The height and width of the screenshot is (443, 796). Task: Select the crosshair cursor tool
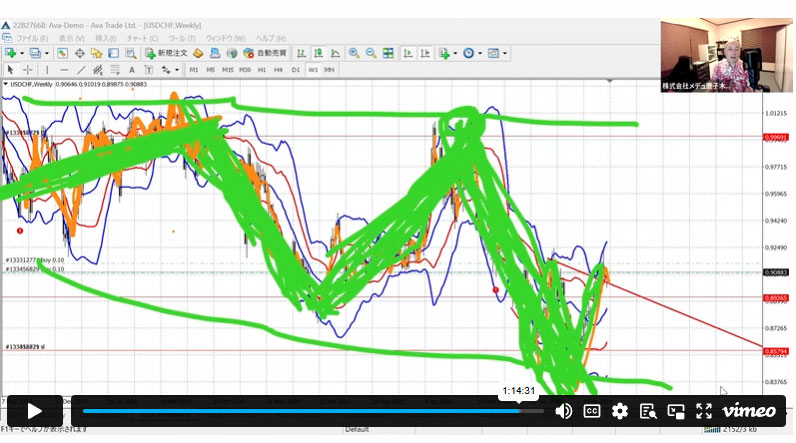click(27, 70)
